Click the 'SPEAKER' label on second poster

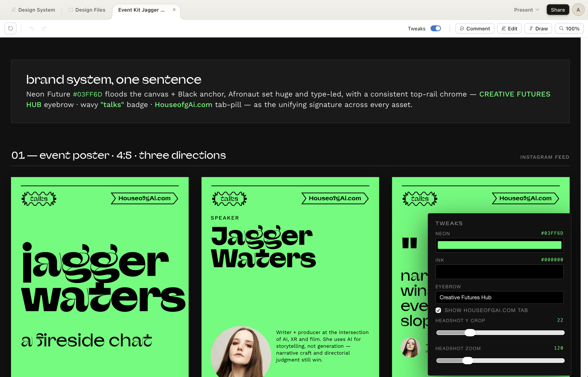coord(225,218)
